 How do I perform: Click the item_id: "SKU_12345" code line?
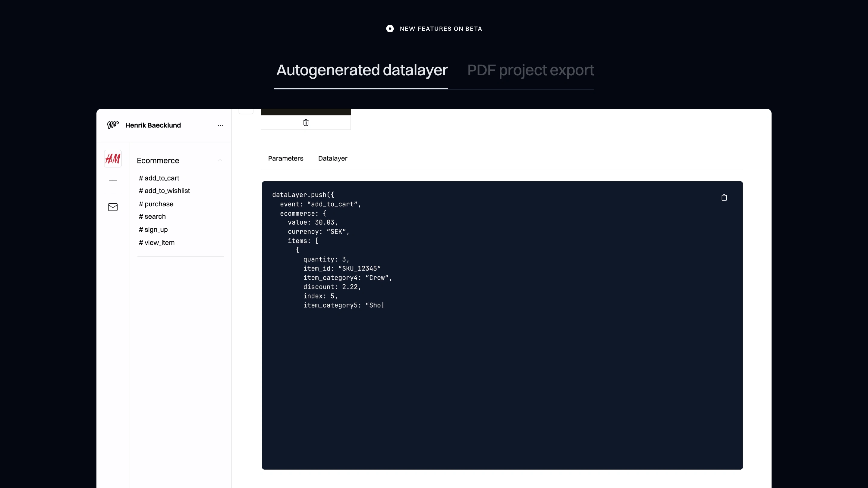[342, 268]
